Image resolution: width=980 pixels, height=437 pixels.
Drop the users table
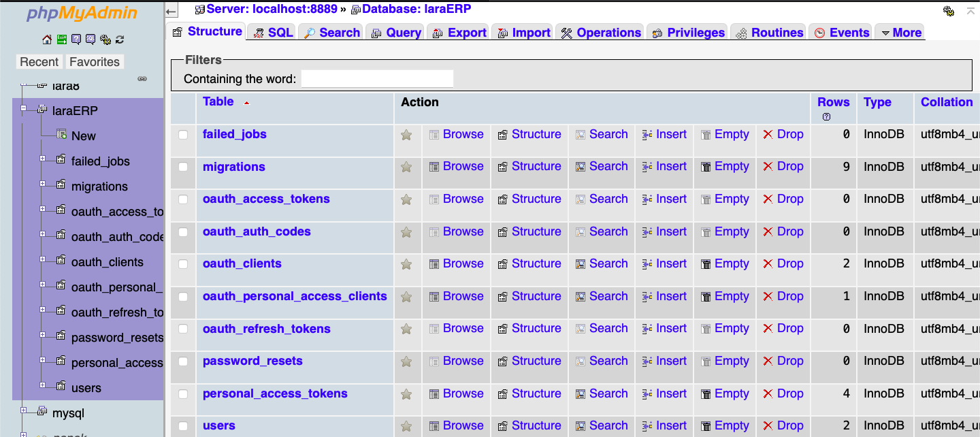[x=783, y=425]
